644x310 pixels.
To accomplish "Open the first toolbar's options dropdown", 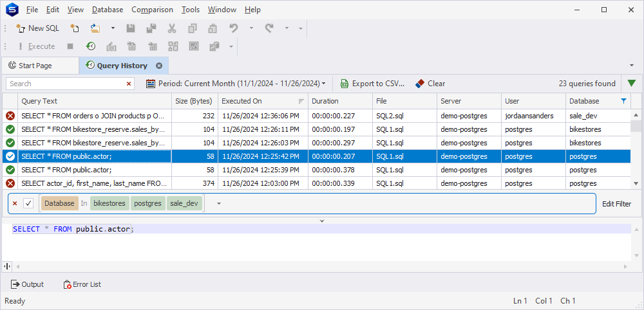I will [x=301, y=28].
